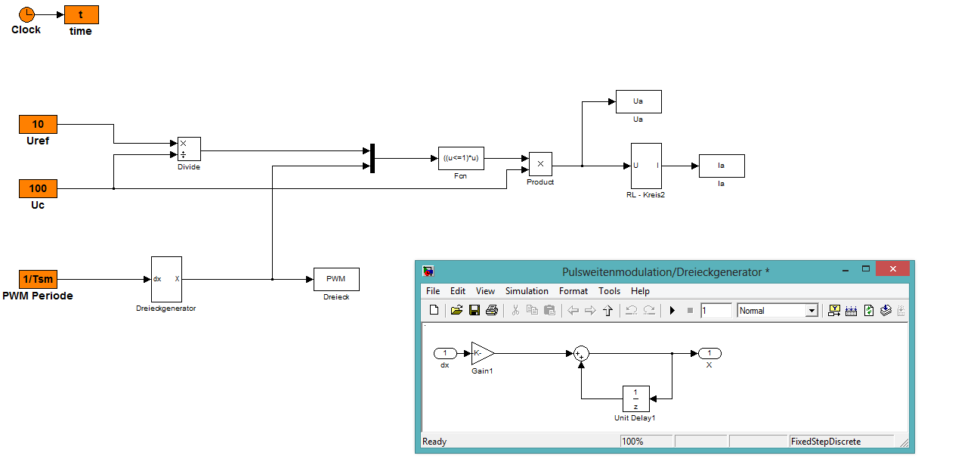This screenshot has height=462, width=980.
Task: Click the Update diagram refresh icon
Action: point(869,310)
